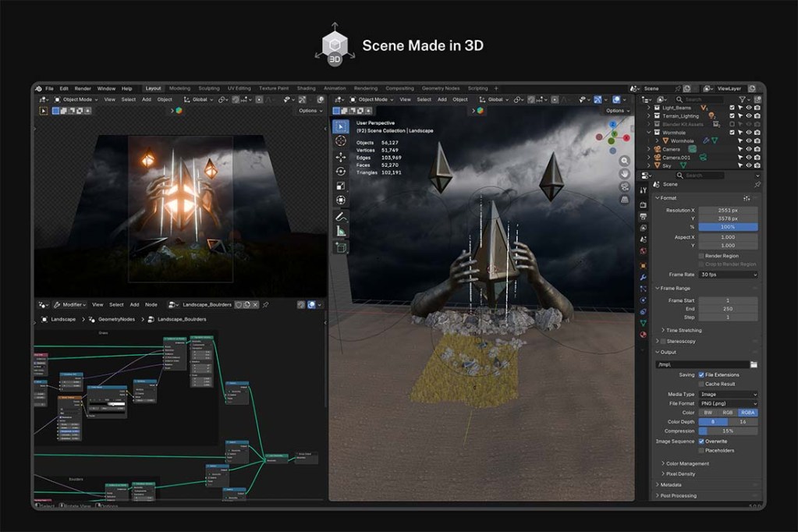The image size is (798, 532).
Task: Adjust the Compression 15% slider
Action: click(729, 431)
